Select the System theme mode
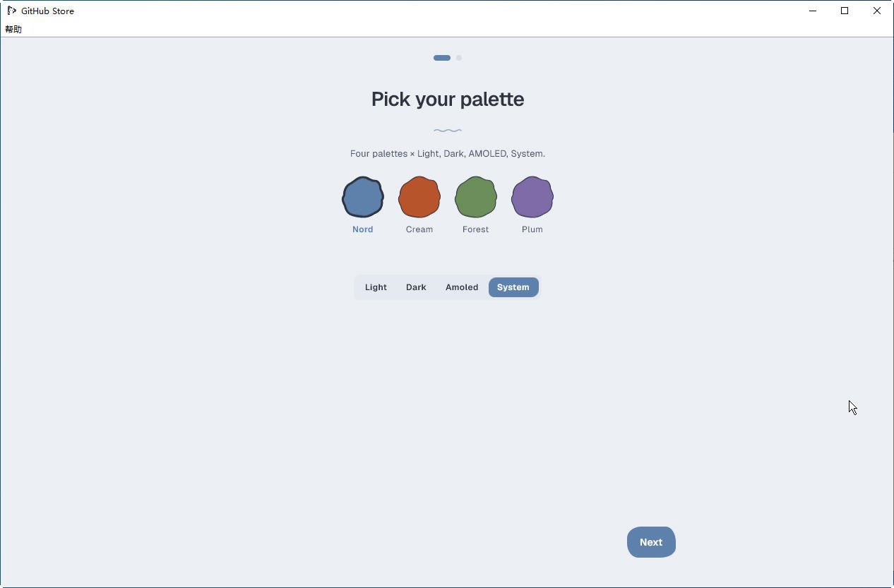Image resolution: width=894 pixels, height=588 pixels. pos(513,287)
